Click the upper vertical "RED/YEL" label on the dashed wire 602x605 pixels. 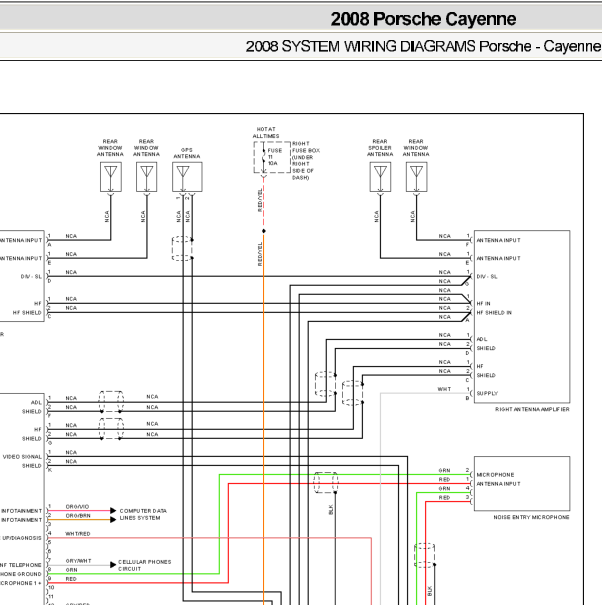point(260,200)
